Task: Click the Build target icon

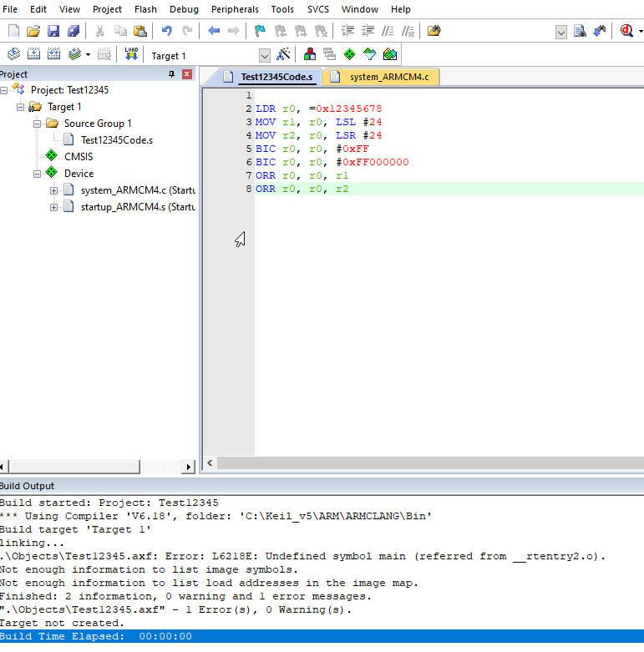Action: [34, 55]
